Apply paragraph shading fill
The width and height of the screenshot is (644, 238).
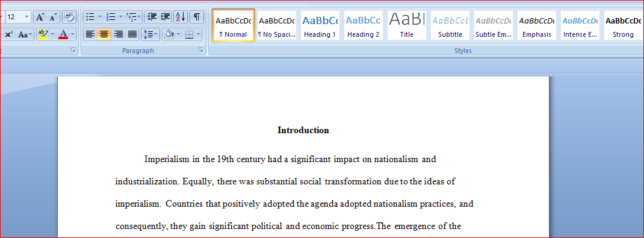click(169, 34)
